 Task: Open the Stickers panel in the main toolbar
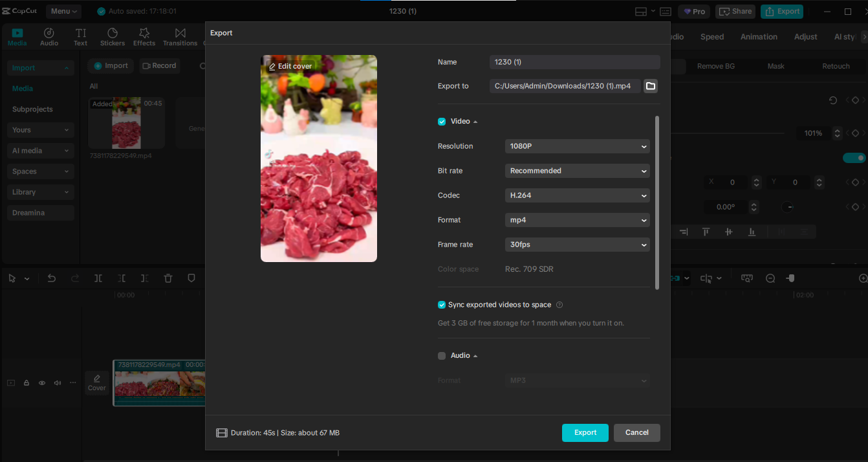(x=113, y=37)
